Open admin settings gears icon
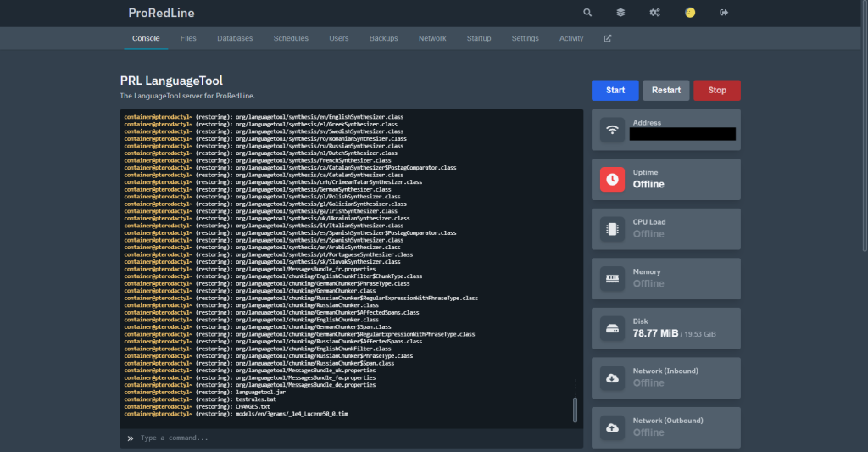This screenshot has height=452, width=868. [655, 13]
